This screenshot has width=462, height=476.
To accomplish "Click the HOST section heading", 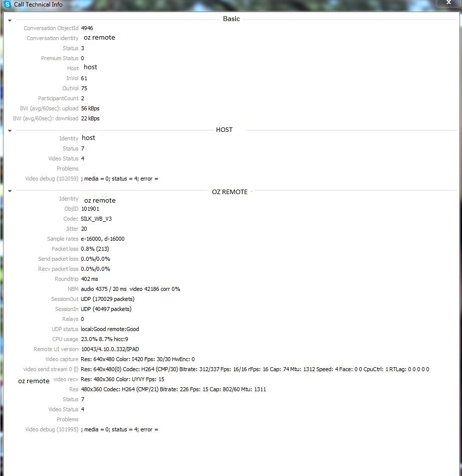I will pos(224,130).
